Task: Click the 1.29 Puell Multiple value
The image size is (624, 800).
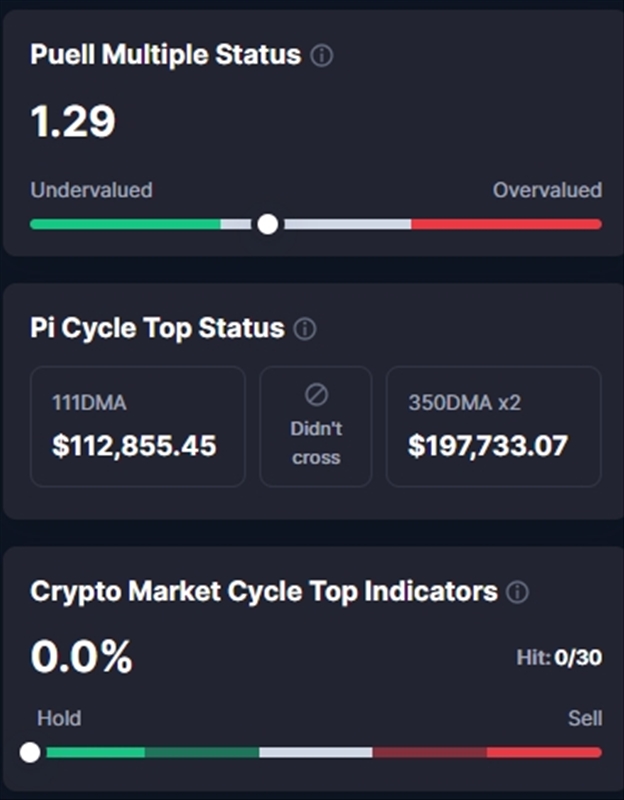Action: [73, 122]
